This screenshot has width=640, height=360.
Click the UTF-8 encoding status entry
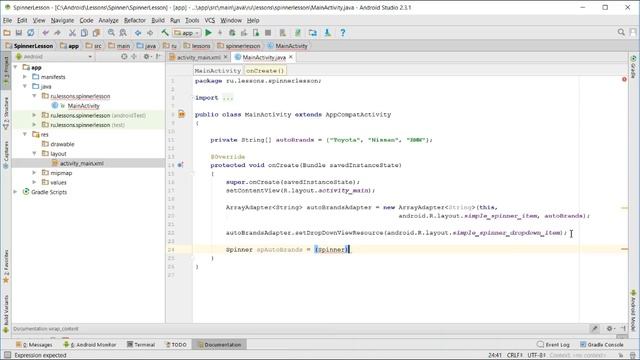536,356
